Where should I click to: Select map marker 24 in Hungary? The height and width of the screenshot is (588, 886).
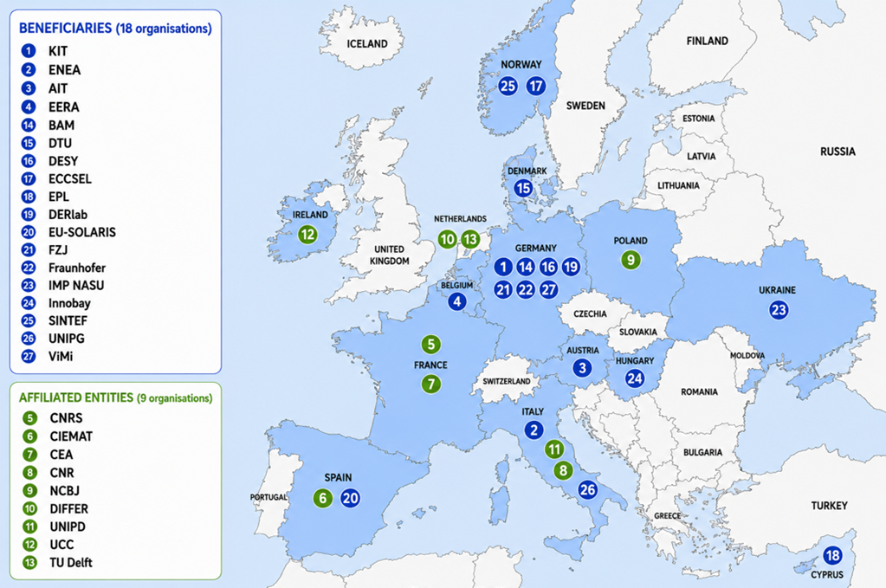[635, 378]
